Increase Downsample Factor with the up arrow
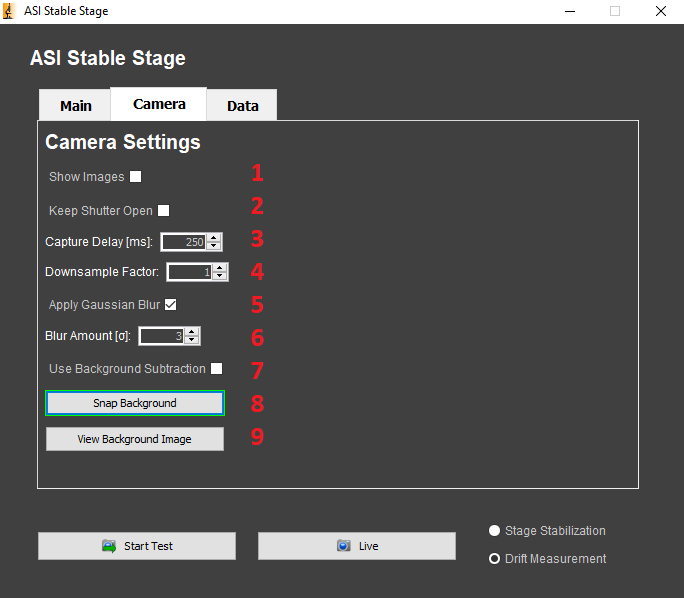The image size is (684, 598). pos(220,267)
